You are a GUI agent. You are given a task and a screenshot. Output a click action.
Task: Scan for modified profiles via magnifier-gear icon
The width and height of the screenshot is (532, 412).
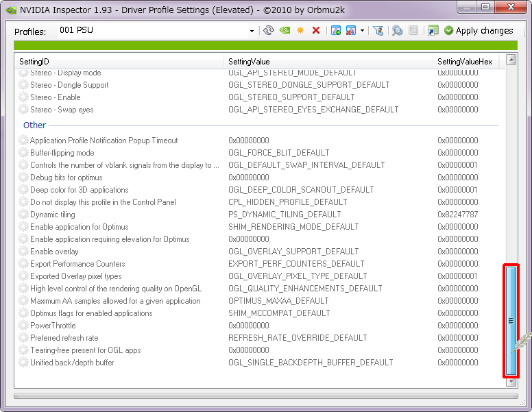click(398, 31)
